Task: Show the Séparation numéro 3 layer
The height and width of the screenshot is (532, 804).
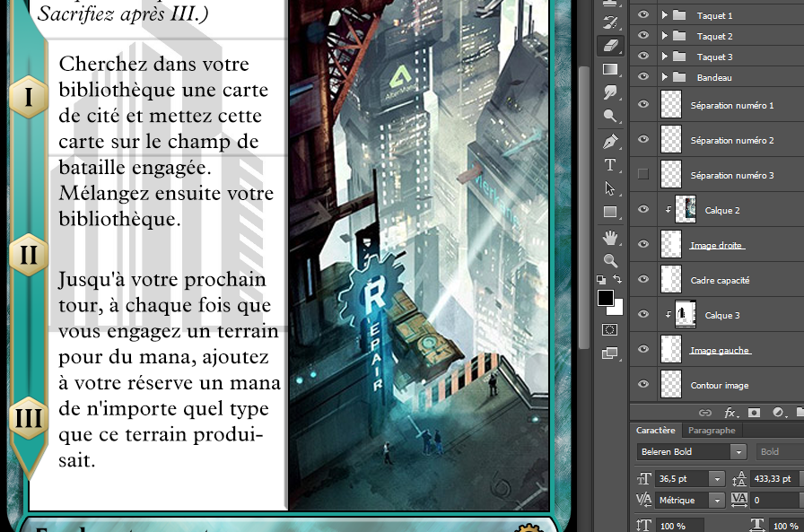Action: point(643,174)
